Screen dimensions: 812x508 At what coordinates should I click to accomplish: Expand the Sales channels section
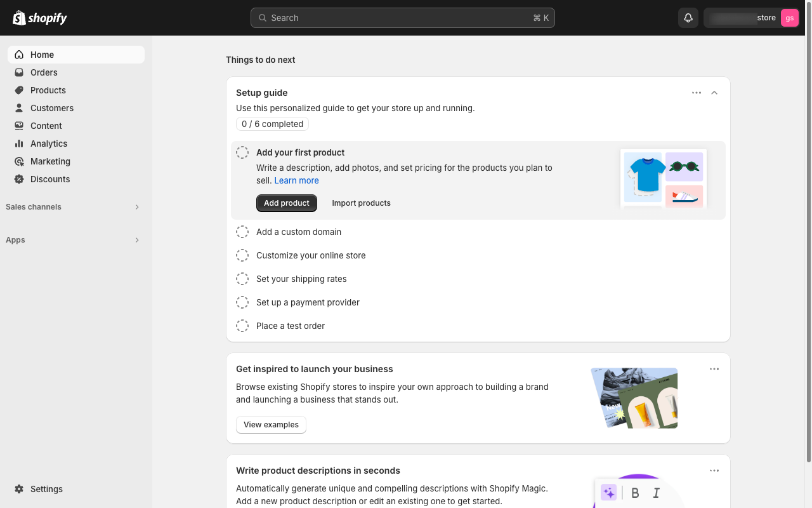[137, 207]
